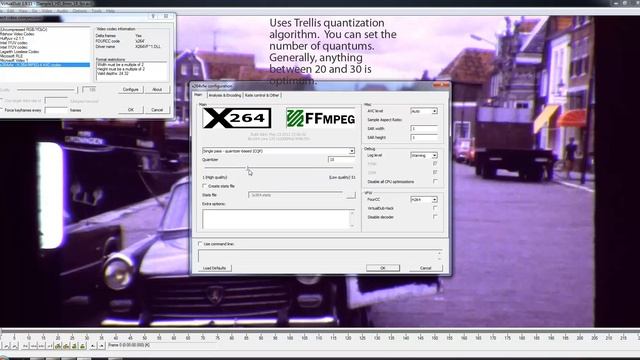Click the Play input toolbar icon

click(6, 346)
